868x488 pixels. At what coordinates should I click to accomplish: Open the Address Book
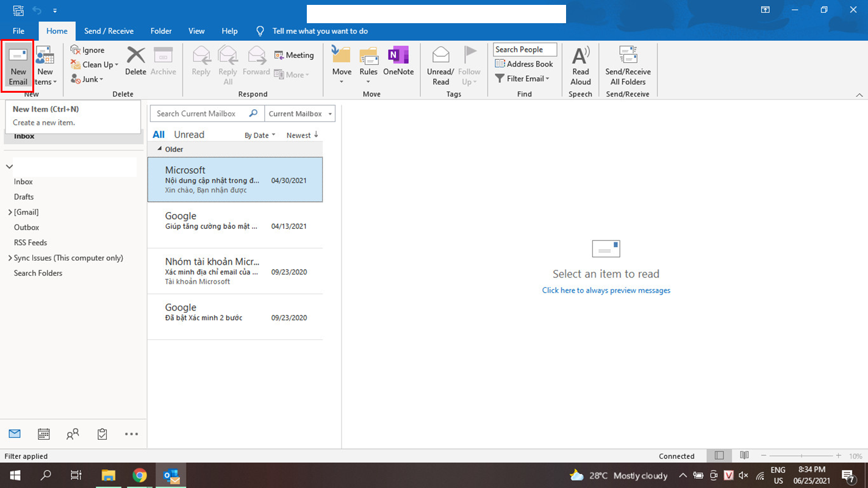point(524,64)
